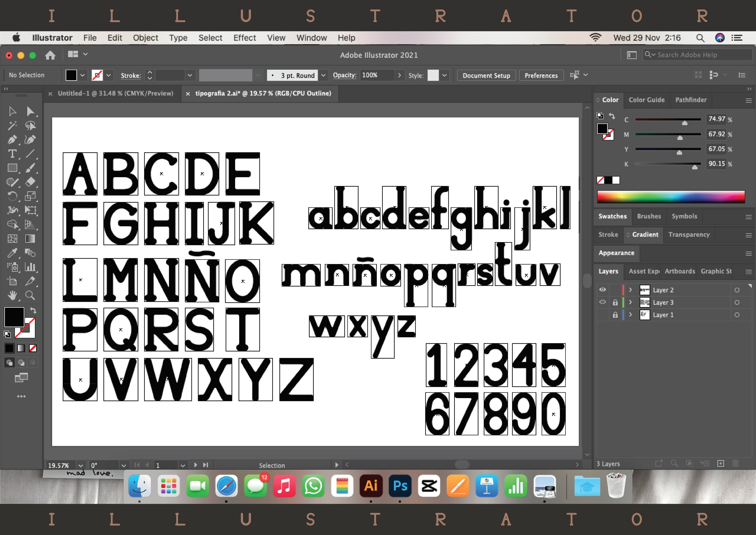Viewport: 756px width, 535px height.
Task: Select the Pen tool
Action: 12,140
